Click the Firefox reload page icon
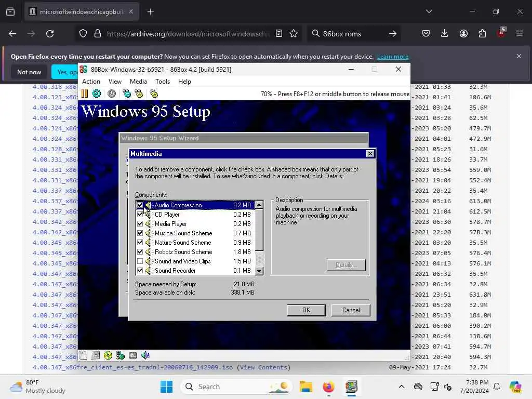This screenshot has height=399, width=532. click(50, 34)
